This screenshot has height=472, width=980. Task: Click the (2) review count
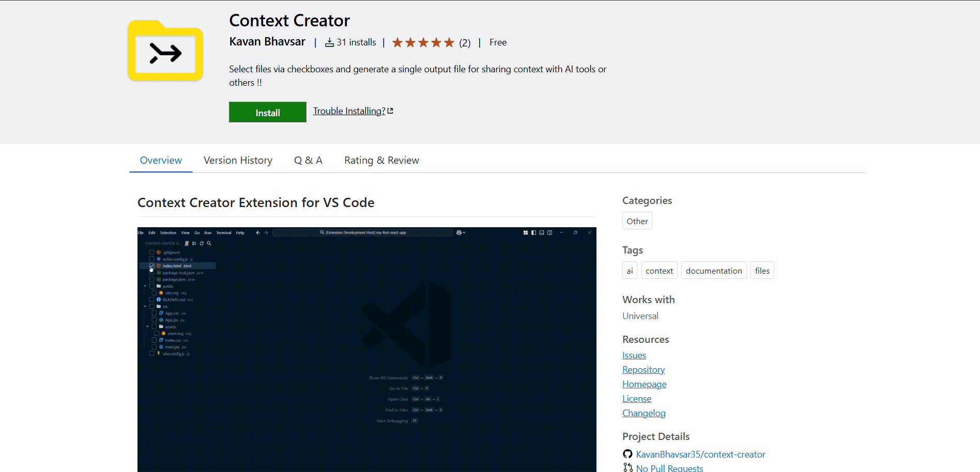[465, 43]
